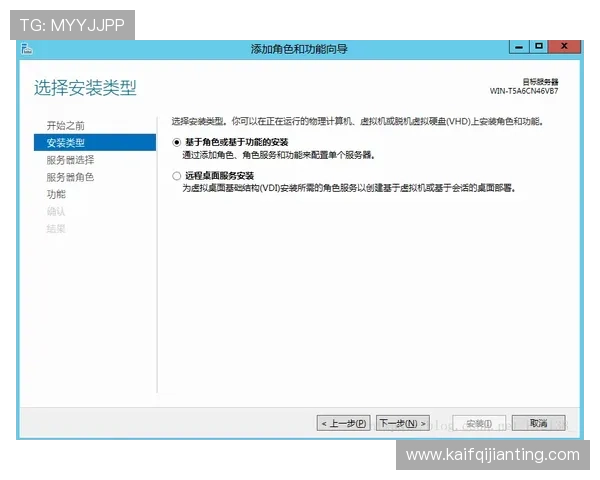
Task: Click the 取消 button
Action: point(538,423)
